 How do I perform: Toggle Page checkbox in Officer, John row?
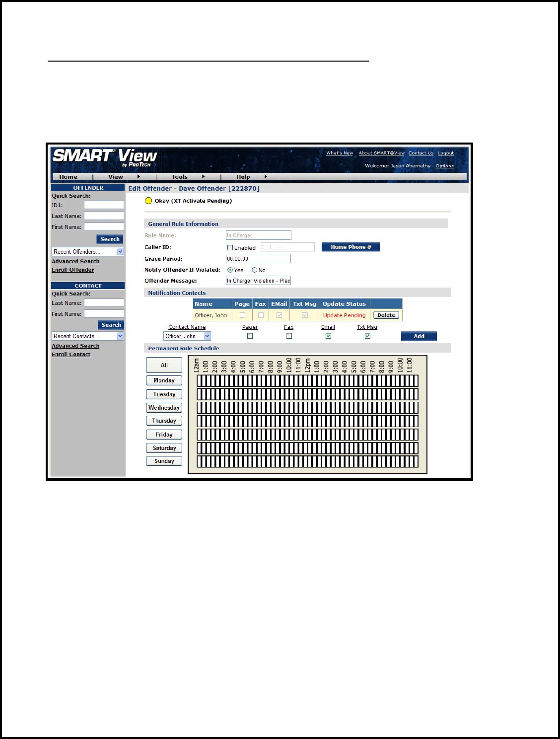pos(242,315)
